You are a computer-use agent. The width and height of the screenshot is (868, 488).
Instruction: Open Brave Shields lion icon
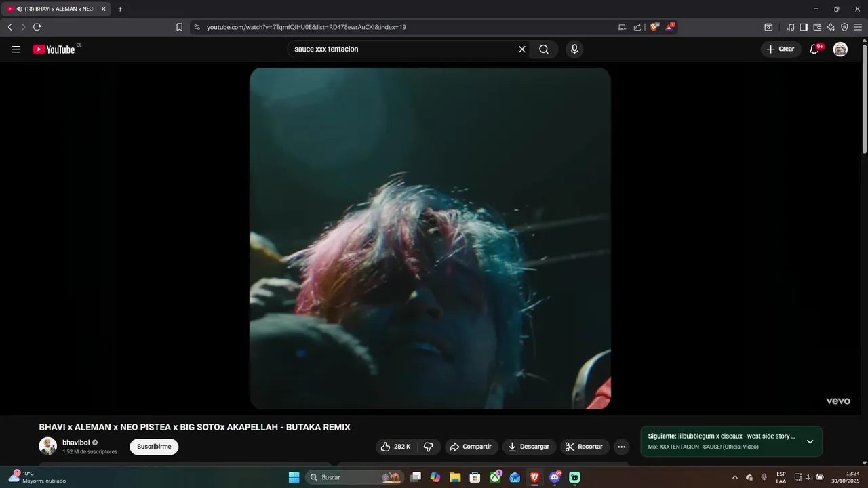(654, 27)
